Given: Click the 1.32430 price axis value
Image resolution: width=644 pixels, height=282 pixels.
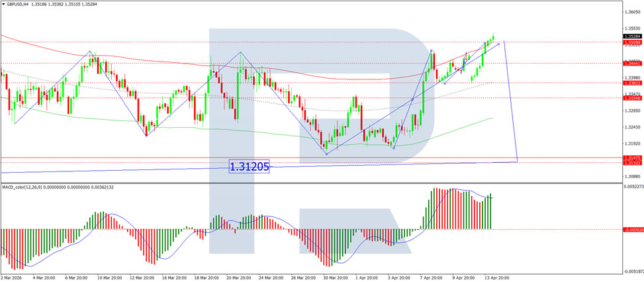Looking at the screenshot, I should [633, 127].
